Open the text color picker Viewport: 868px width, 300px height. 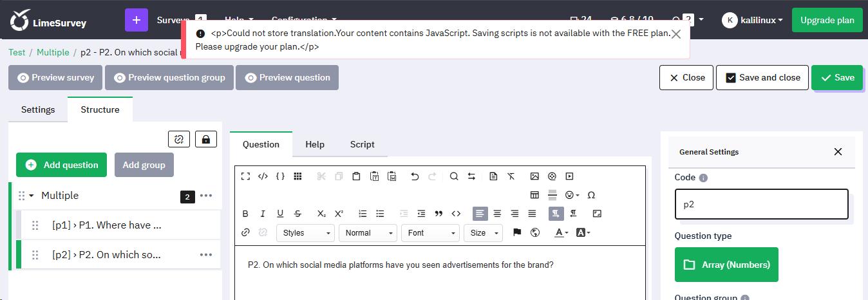[561, 232]
